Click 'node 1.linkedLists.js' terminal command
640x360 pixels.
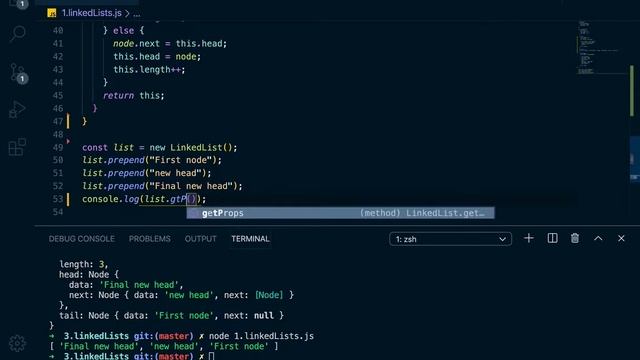coord(261,336)
